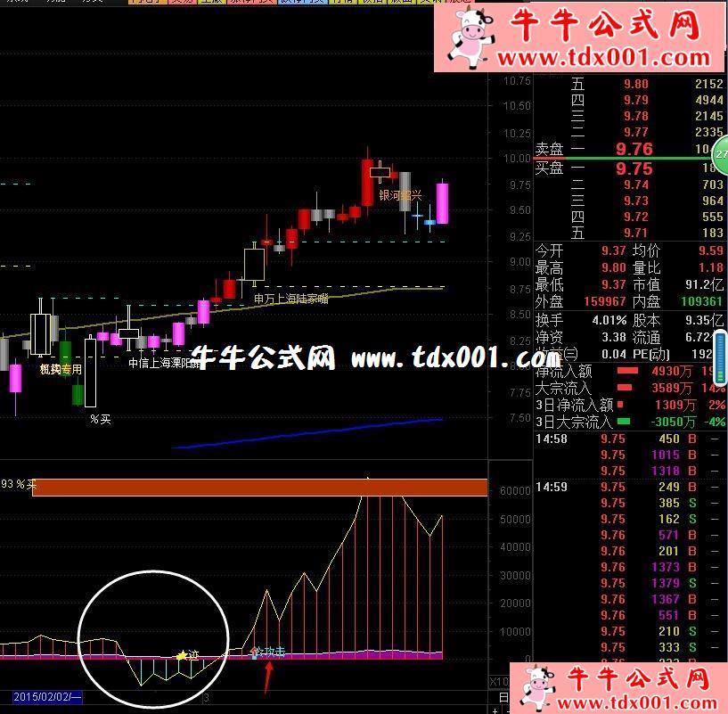Click the best ask price 9.76
The image size is (728, 714).
[634, 149]
